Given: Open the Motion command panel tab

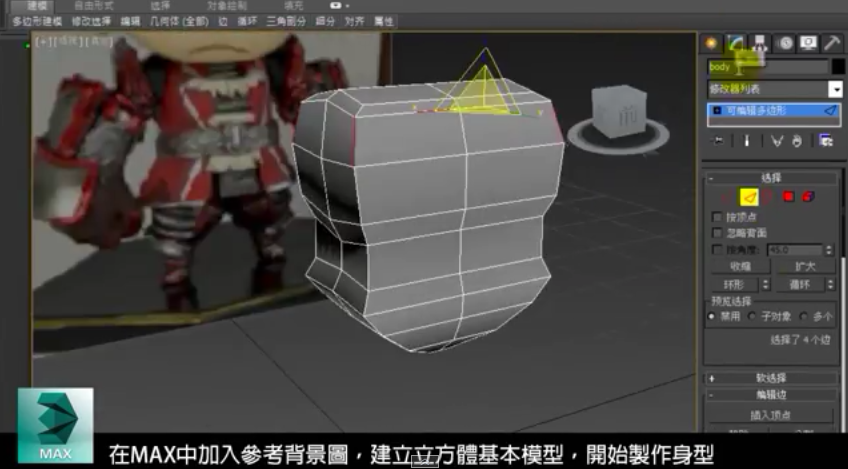Looking at the screenshot, I should point(785,43).
